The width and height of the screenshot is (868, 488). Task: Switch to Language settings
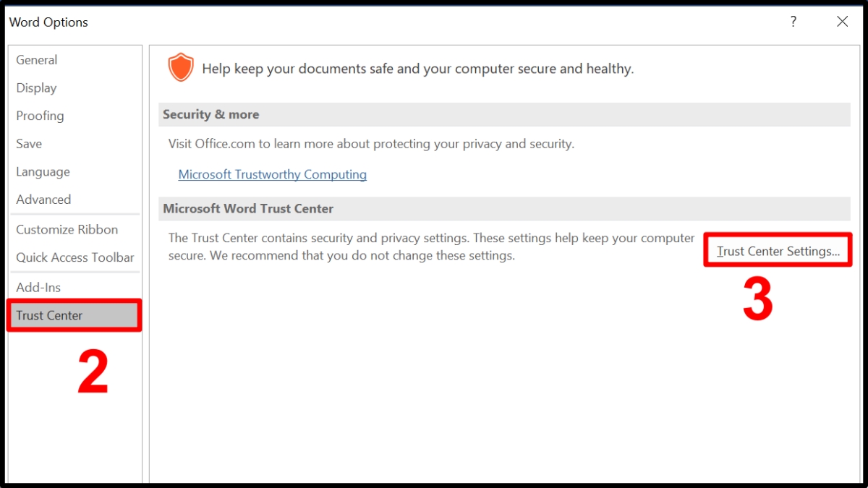[43, 172]
